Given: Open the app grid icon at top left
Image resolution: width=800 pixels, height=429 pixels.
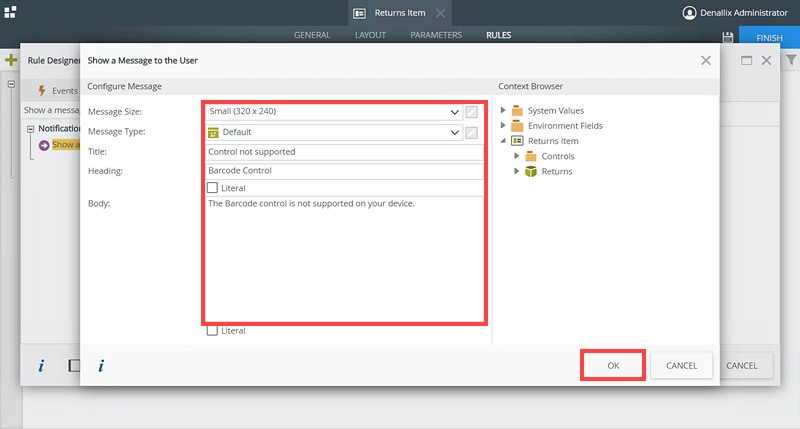Looking at the screenshot, I should [x=10, y=12].
